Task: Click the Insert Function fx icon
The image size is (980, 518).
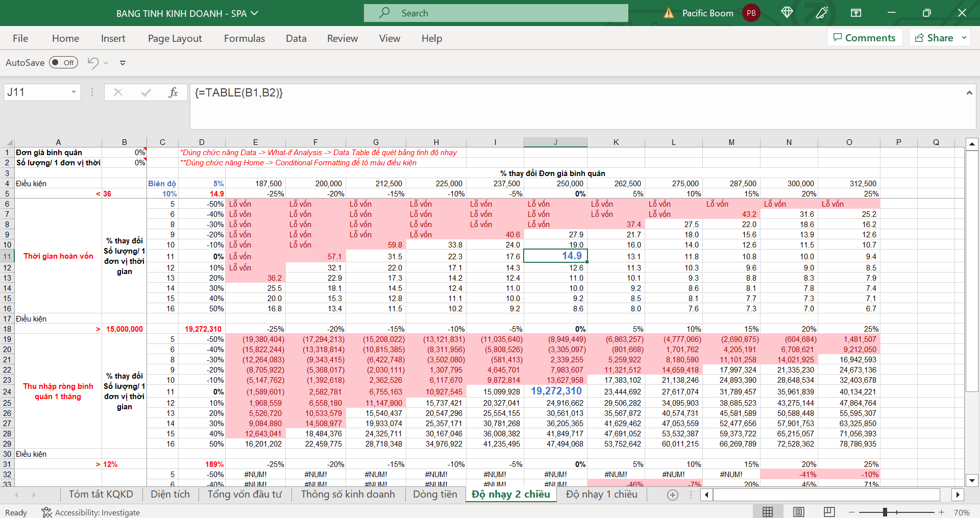Action: [173, 92]
